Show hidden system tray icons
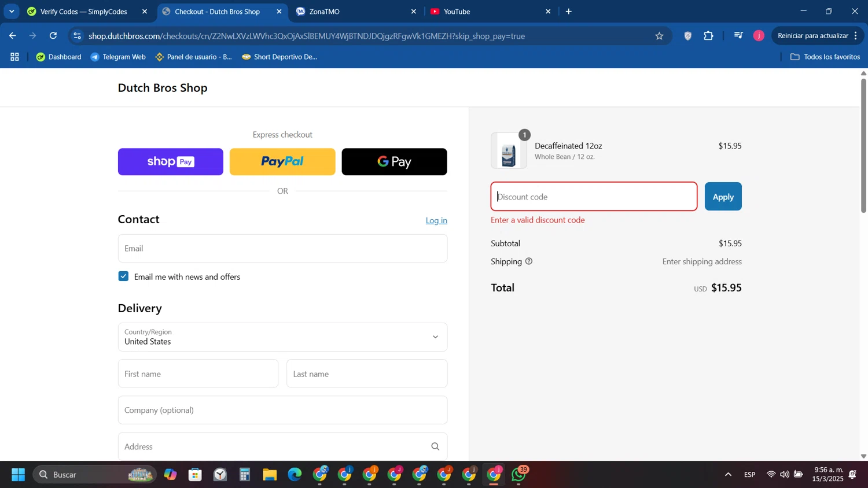This screenshot has height=488, width=868. (x=728, y=475)
